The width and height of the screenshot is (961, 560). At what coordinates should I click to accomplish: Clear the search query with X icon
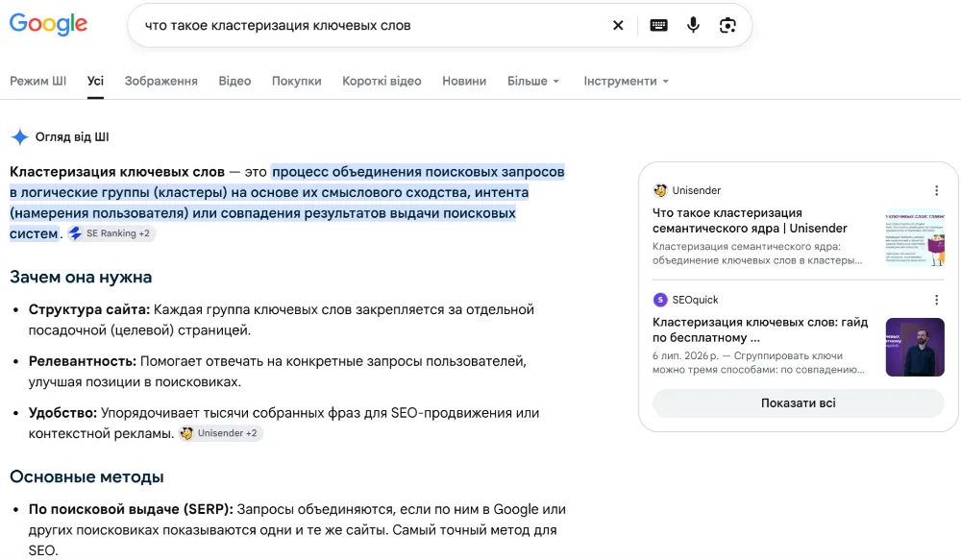click(618, 25)
